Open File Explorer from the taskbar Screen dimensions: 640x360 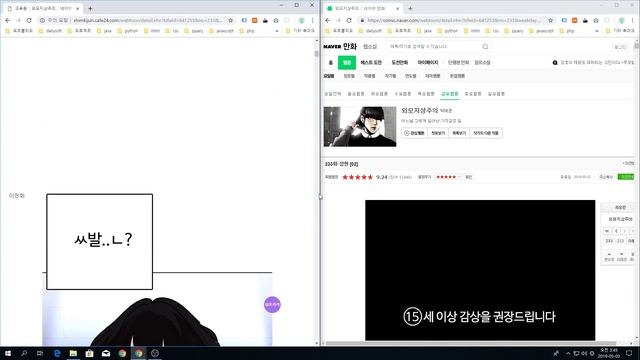(x=73, y=353)
